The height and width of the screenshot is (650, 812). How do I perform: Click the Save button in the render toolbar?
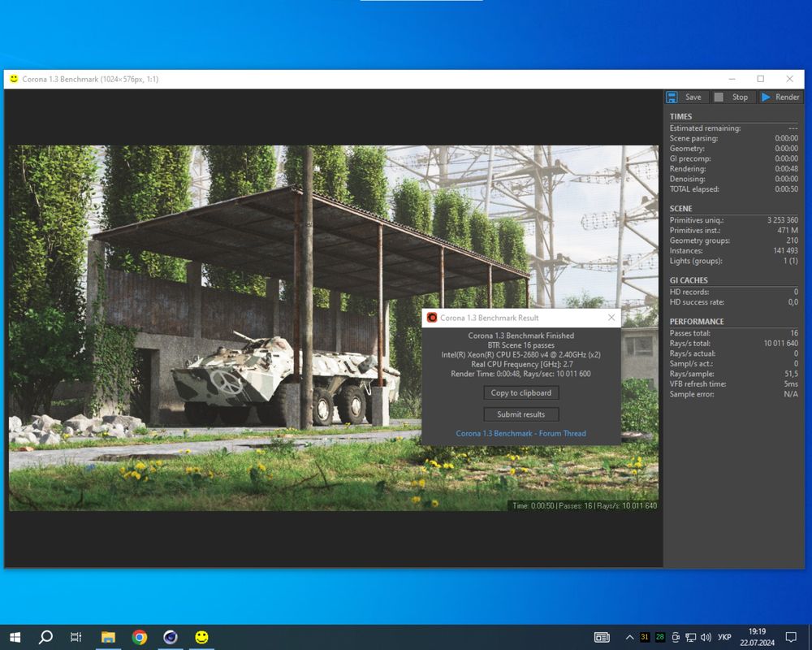[684, 97]
